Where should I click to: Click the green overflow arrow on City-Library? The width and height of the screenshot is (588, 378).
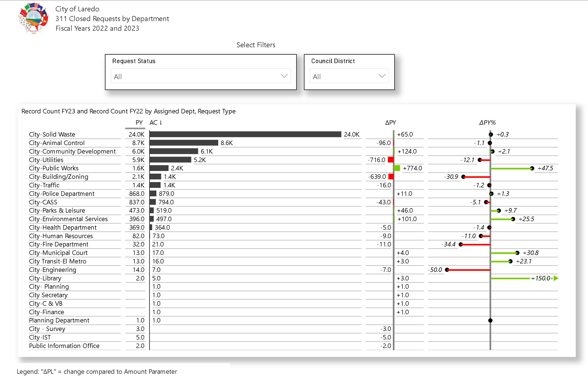pos(556,278)
